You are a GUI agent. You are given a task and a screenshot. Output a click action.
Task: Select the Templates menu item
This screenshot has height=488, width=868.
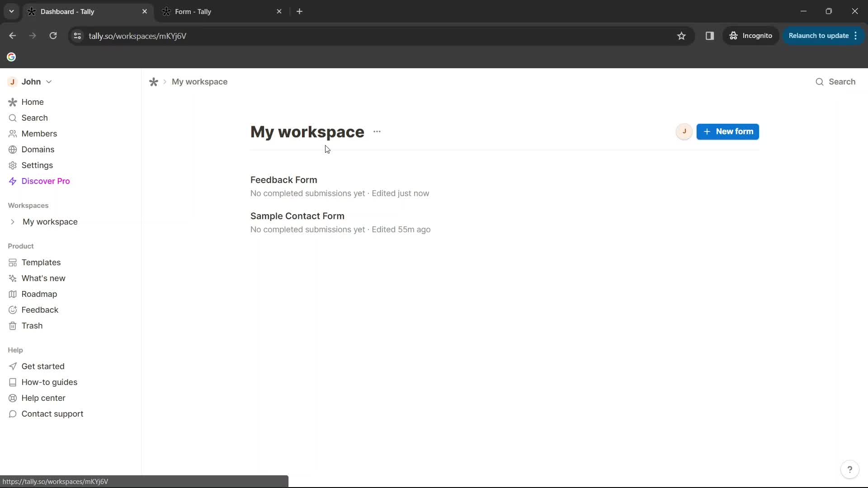(41, 262)
